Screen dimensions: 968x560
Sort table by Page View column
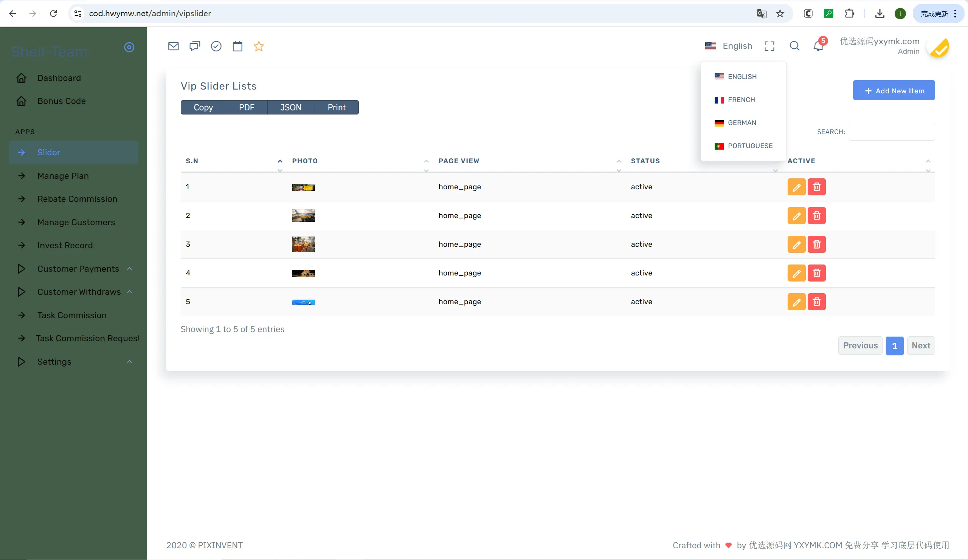459,161
